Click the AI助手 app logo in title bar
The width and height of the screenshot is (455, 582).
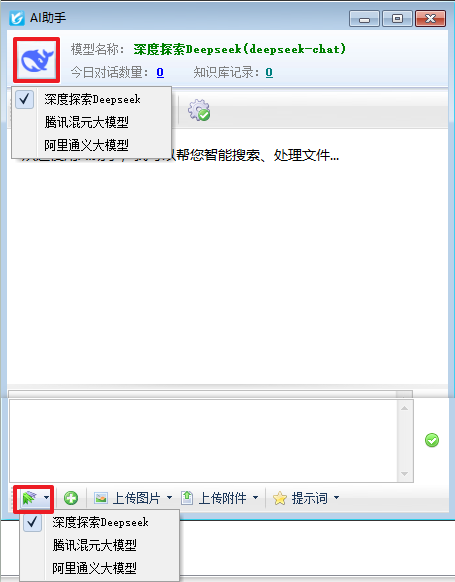17,18
